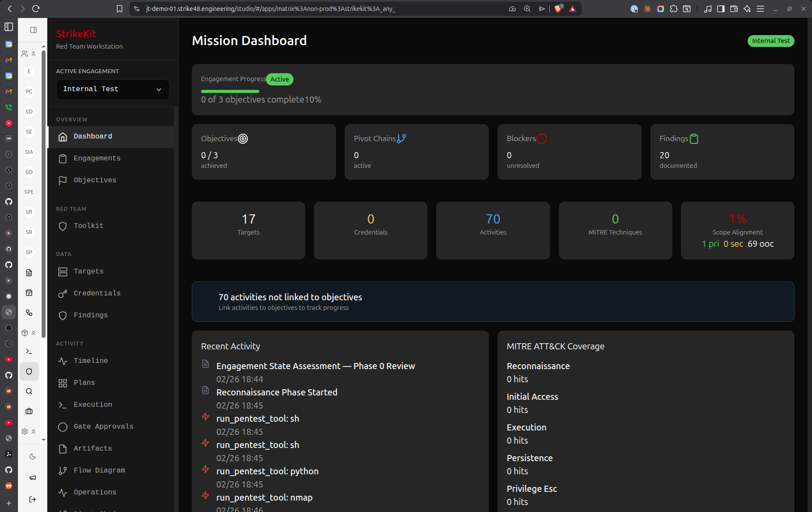Add a new tab with plus icon
The image size is (812, 512).
coord(9,503)
